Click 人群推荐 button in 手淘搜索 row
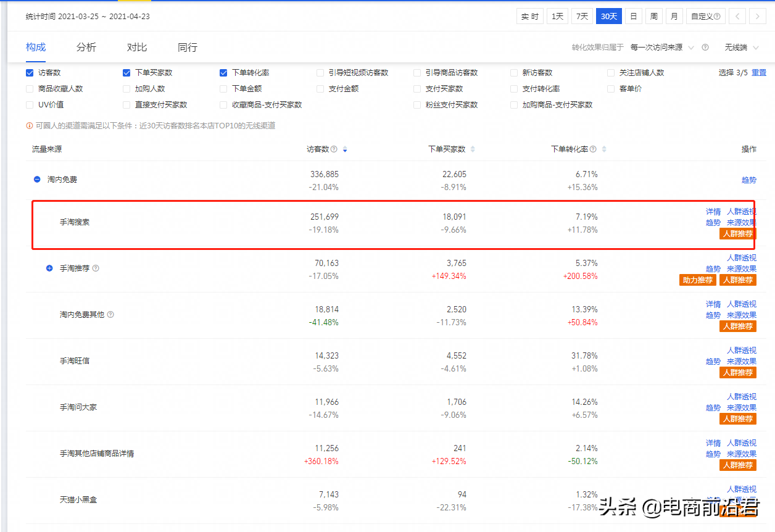The width and height of the screenshot is (775, 532). tap(738, 234)
